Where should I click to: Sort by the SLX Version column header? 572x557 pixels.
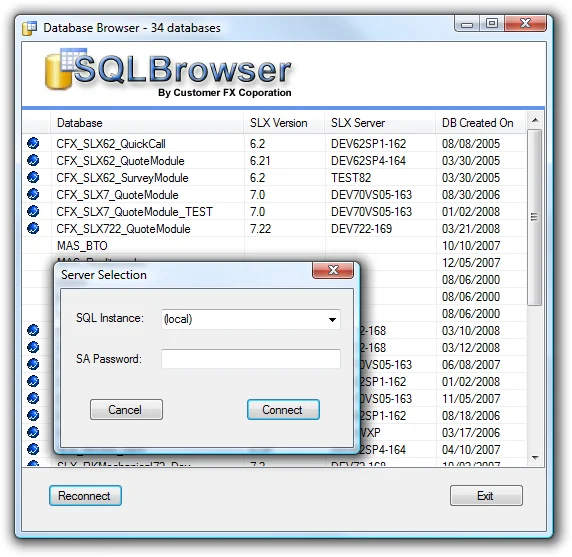[284, 123]
